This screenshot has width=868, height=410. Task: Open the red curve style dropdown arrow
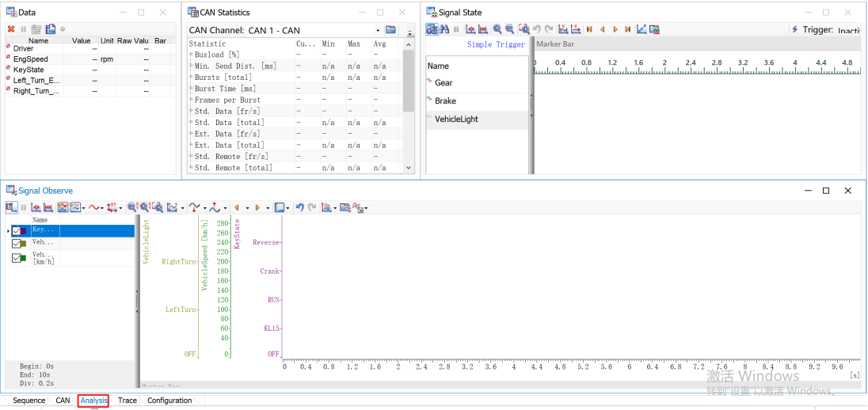pyautogui.click(x=102, y=208)
